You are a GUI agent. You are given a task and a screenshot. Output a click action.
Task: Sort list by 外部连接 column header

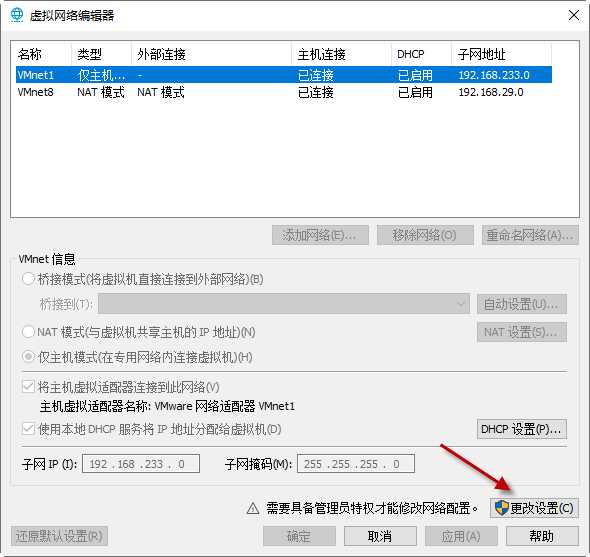coord(211,54)
